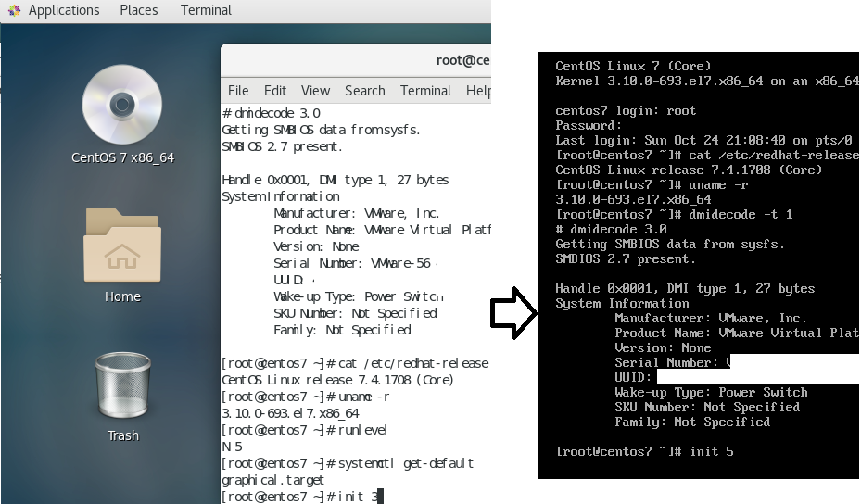Click the 'cat /etc/redhat-release' command in the GNOME terminal
Viewport: 861px width, 504px height.
[x=413, y=363]
